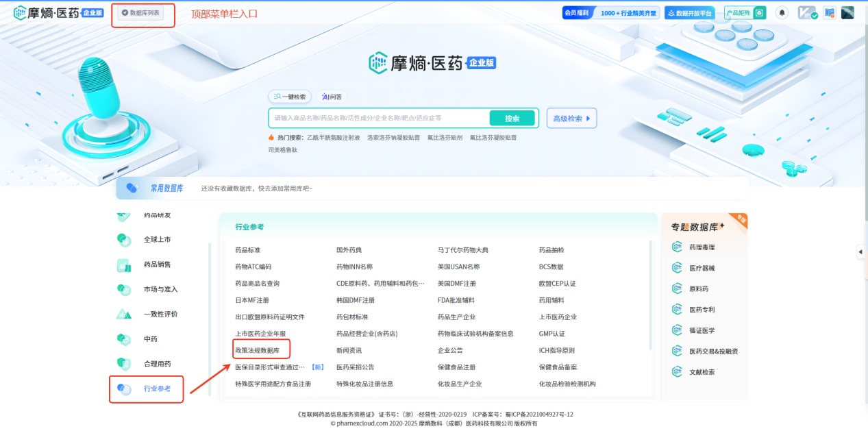The height and width of the screenshot is (431, 868).
Task: Open the BCS数据 link
Action: point(551,267)
